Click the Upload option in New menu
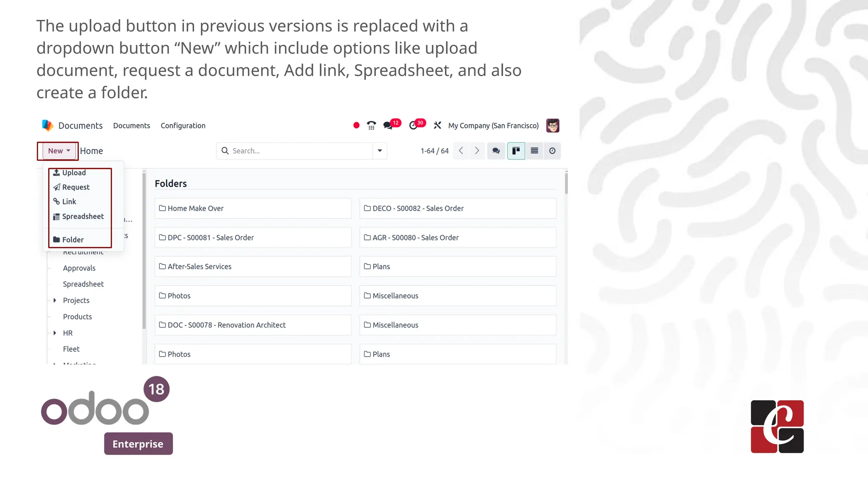Image resolution: width=868 pixels, height=488 pixels. (74, 173)
